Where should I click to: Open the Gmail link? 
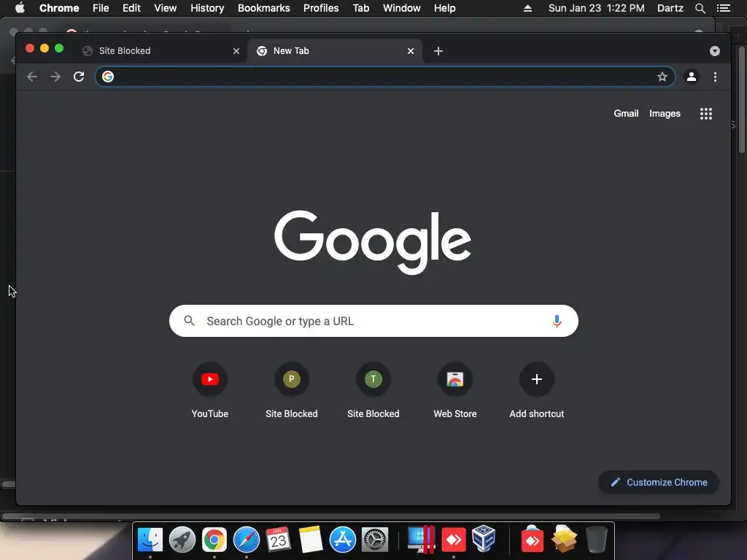pyautogui.click(x=626, y=113)
